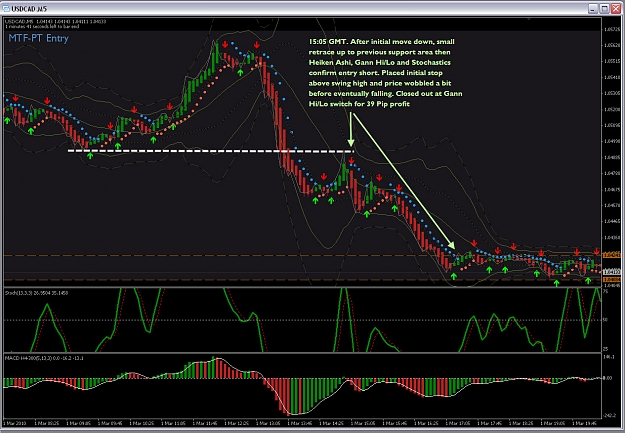Image resolution: width=625 pixels, height=433 pixels.
Task: Click the upper orange price level tag on price axis
Action: point(611,255)
